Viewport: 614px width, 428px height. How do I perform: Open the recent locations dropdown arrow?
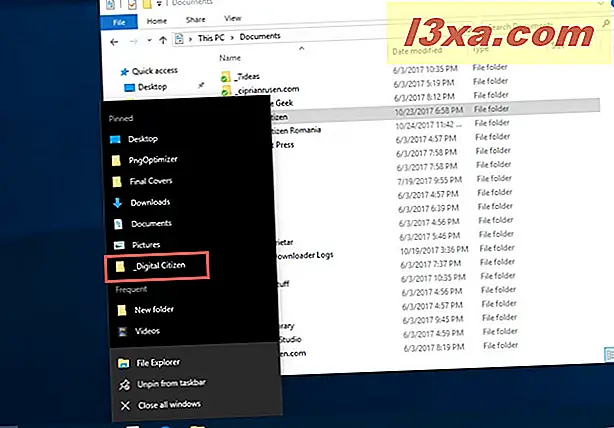pyautogui.click(x=149, y=40)
